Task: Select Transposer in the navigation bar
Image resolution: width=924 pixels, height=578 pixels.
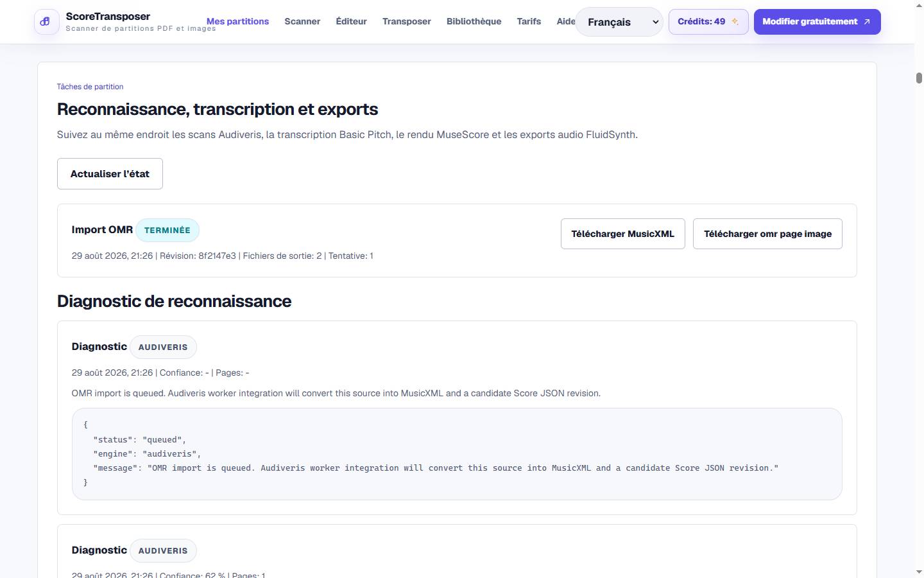Action: click(x=407, y=21)
